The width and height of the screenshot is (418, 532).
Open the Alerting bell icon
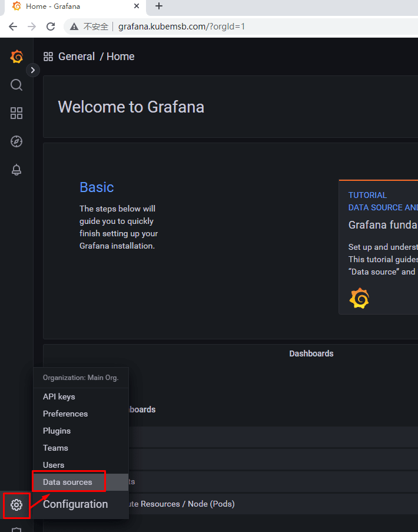click(16, 170)
